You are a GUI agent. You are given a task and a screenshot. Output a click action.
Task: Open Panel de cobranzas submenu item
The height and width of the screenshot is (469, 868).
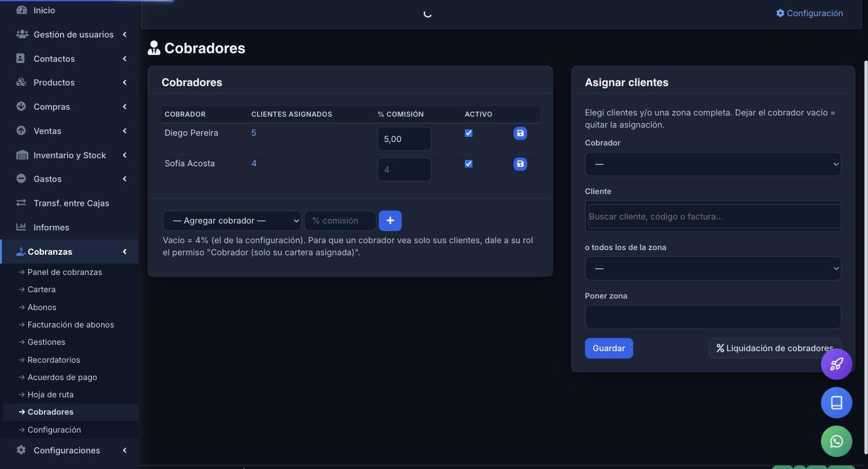point(65,272)
